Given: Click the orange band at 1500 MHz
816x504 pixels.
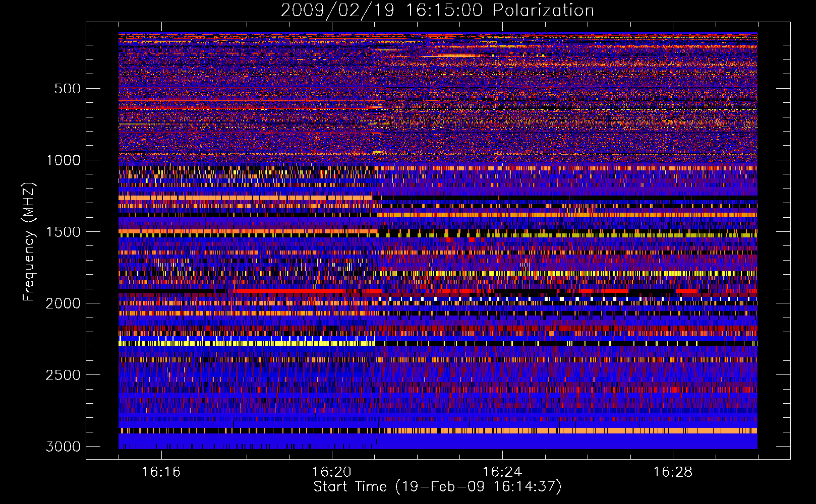Looking at the screenshot, I should (247, 231).
